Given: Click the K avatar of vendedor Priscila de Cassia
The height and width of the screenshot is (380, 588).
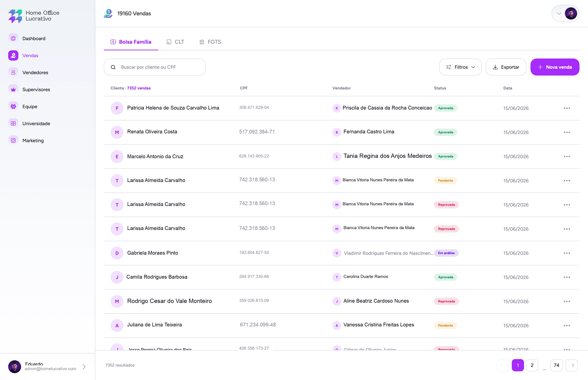Looking at the screenshot, I should coord(337,108).
